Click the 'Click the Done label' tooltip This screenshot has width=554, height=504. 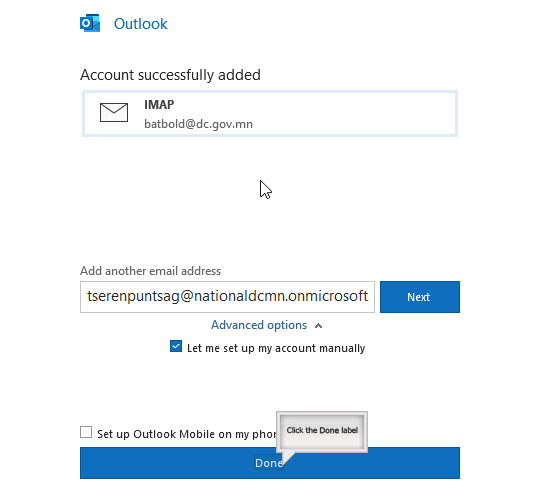point(322,430)
